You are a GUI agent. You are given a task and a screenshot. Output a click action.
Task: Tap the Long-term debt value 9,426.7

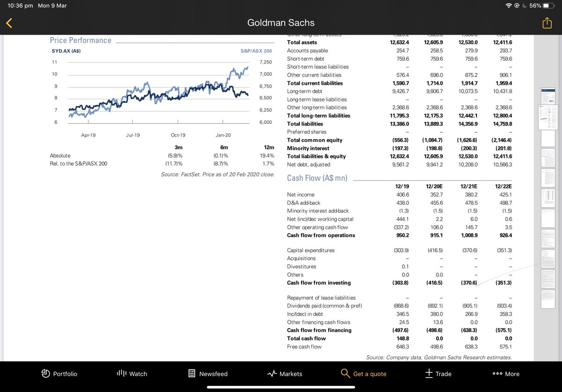[400, 91]
